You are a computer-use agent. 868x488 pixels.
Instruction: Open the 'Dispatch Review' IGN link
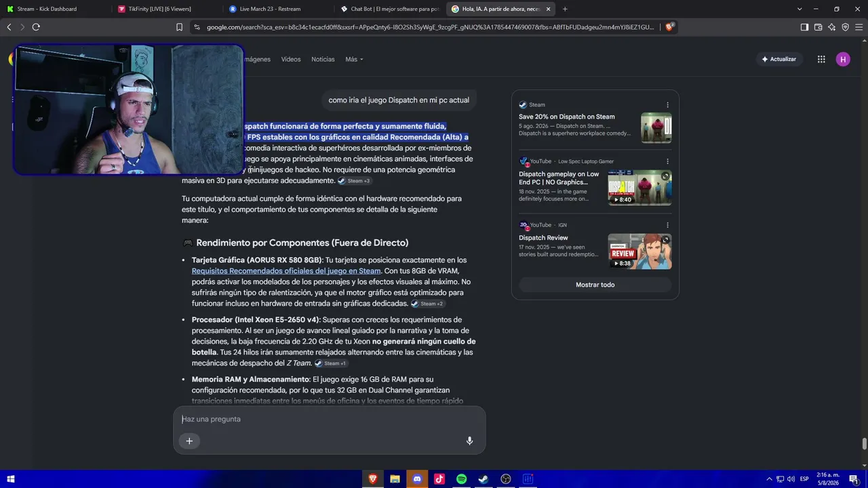[543, 238]
